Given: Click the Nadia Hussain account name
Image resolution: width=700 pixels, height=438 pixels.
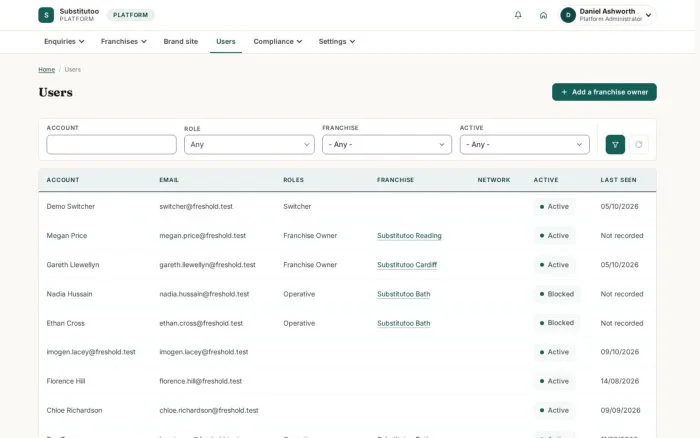Looking at the screenshot, I should (x=69, y=294).
